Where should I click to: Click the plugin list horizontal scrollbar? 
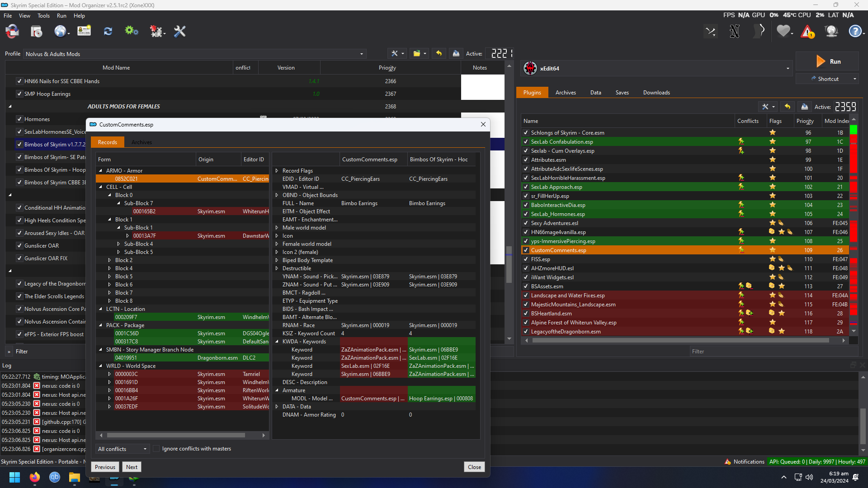[680, 341]
